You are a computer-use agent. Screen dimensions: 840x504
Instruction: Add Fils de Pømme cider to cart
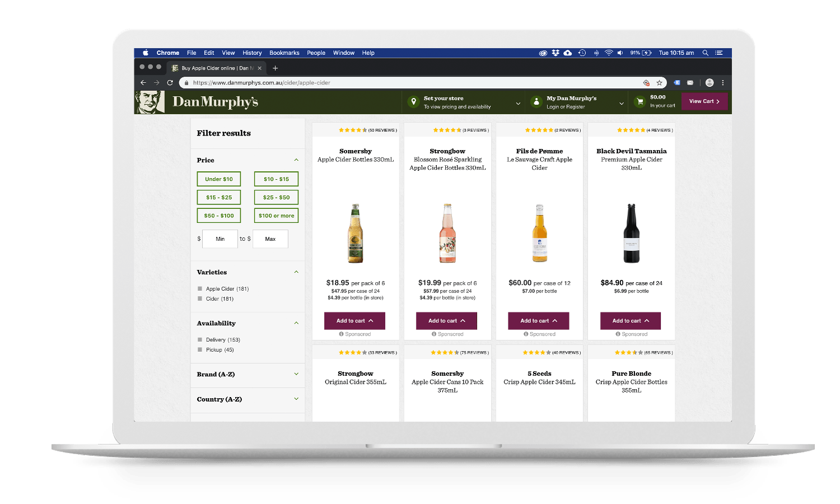pos(539,321)
